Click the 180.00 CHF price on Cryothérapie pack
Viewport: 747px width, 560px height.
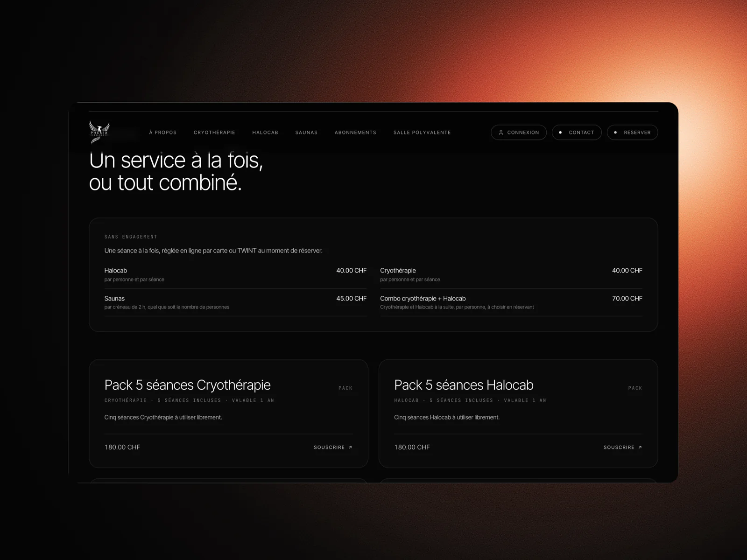click(122, 447)
